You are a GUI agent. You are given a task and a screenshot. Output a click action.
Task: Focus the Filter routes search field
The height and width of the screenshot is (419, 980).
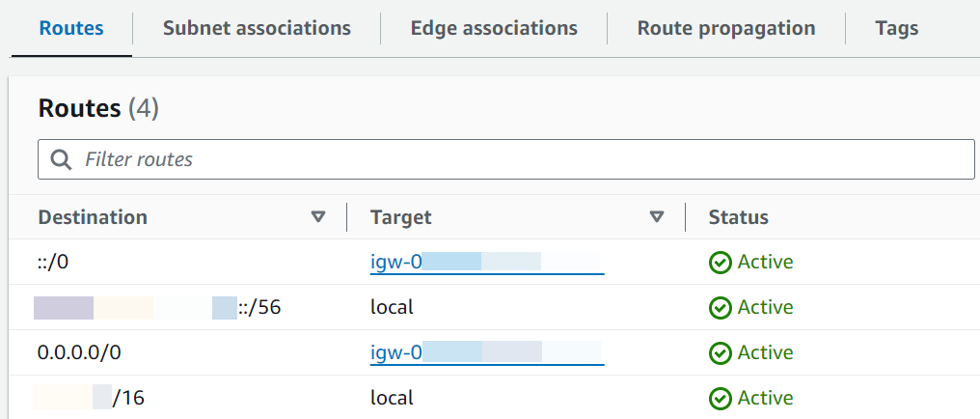coord(521,159)
